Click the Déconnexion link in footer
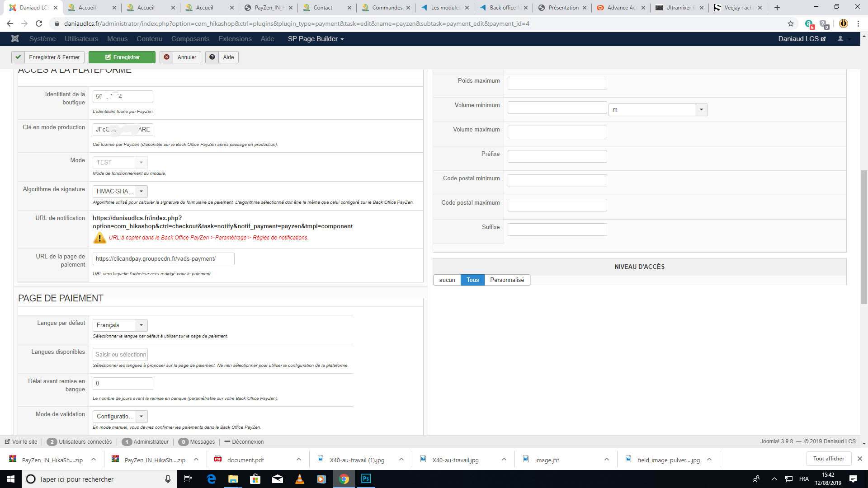868x488 pixels. (247, 442)
